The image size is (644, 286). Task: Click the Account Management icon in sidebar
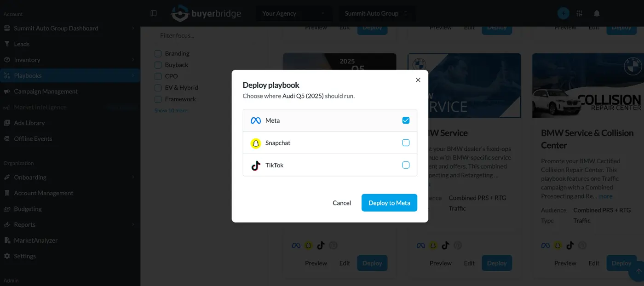pos(7,193)
